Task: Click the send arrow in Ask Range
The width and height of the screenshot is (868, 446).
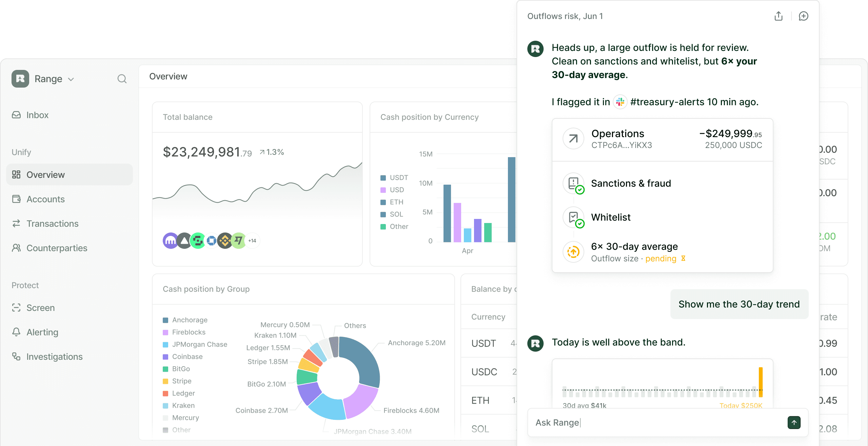Action: [x=794, y=423]
